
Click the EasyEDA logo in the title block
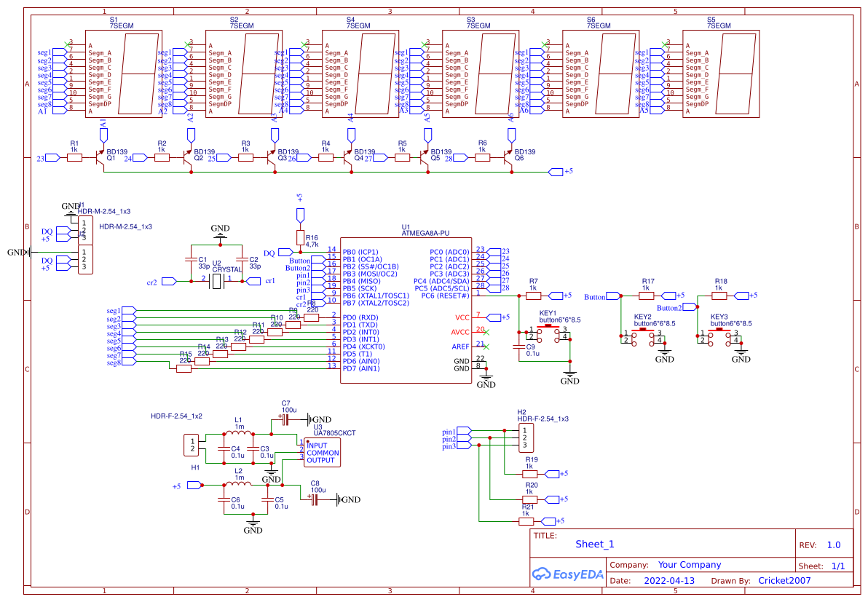click(x=567, y=574)
